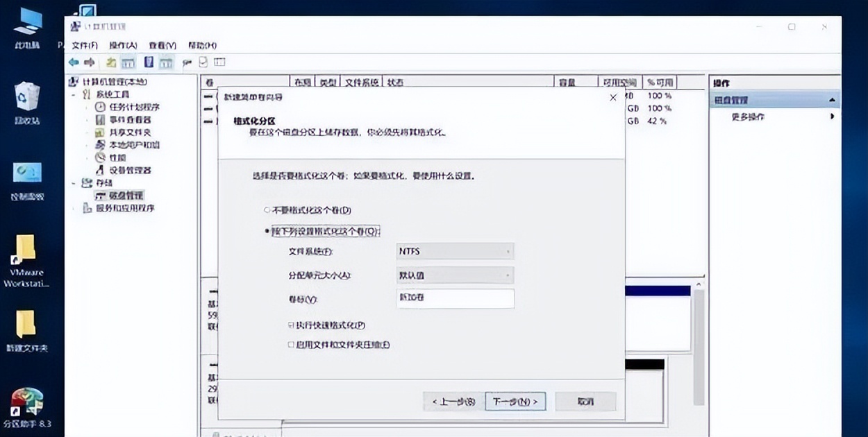The width and height of the screenshot is (868, 437).
Task: Toggle the Show/Hide Action Pane toolbar icon
Action: [x=165, y=62]
